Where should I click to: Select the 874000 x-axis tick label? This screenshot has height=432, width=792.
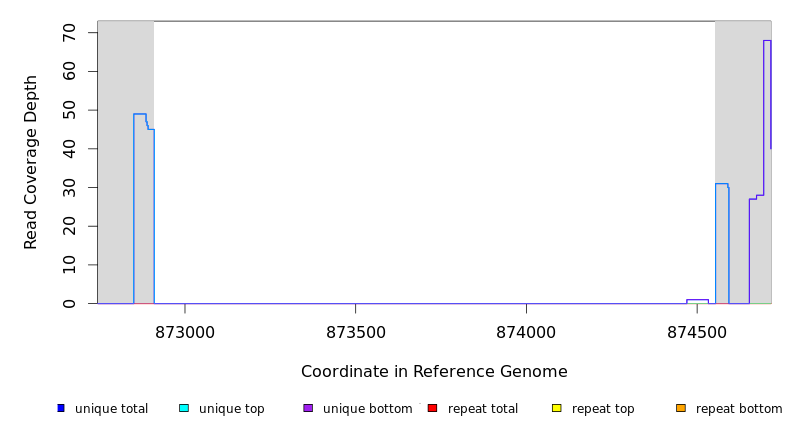[x=527, y=333]
